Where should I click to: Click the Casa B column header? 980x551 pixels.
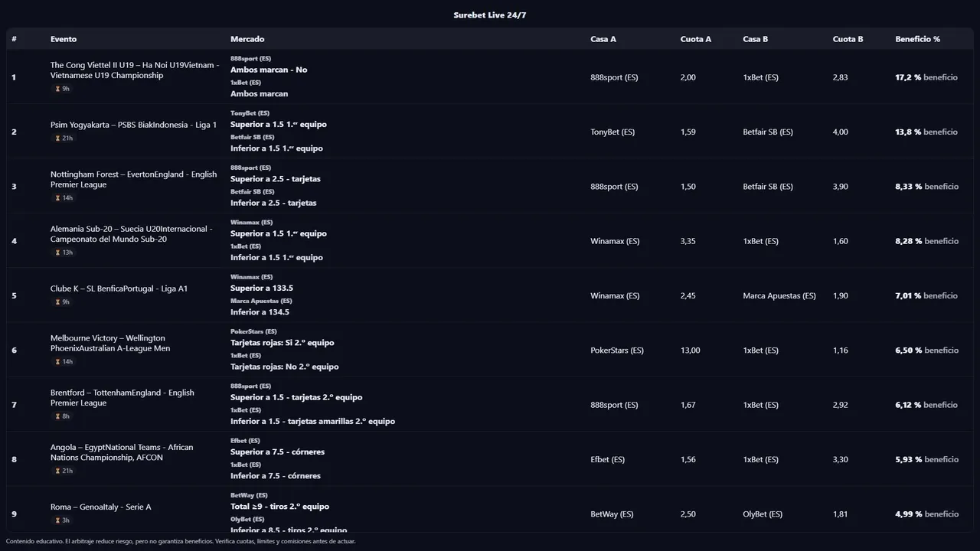pyautogui.click(x=755, y=39)
